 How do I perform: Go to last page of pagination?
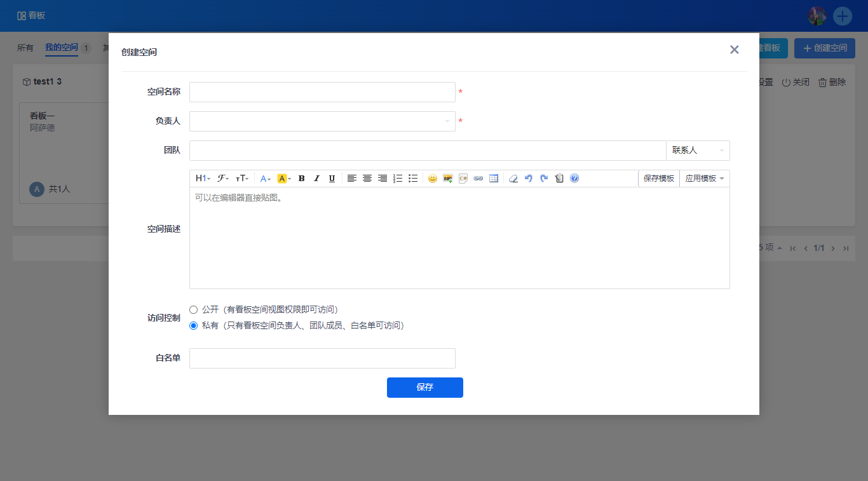(846, 248)
